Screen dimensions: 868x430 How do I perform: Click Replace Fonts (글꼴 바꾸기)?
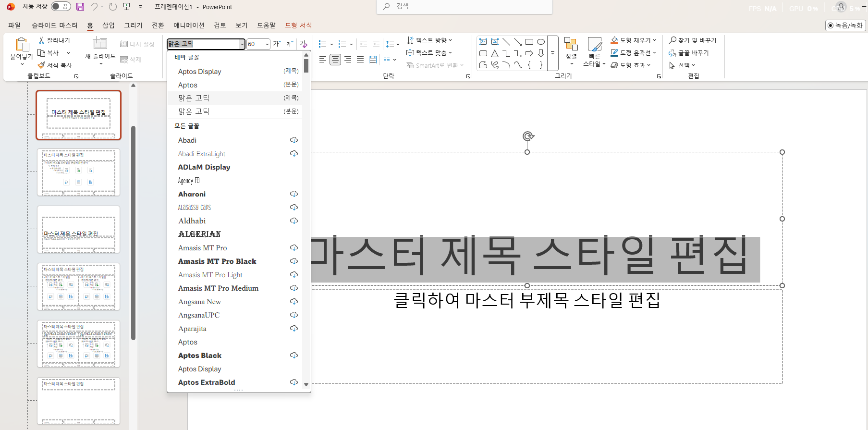tap(688, 53)
